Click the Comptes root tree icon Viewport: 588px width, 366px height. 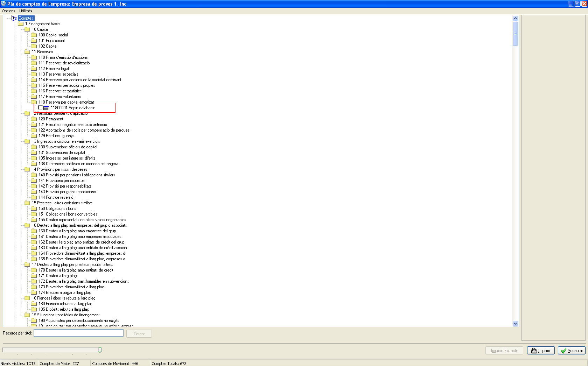[14, 18]
